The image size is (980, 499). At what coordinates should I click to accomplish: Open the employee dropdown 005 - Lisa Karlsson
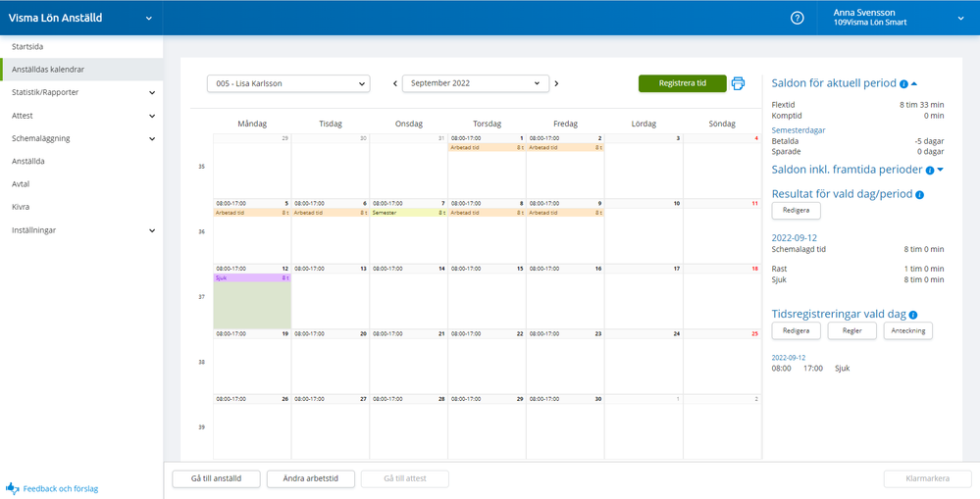287,83
